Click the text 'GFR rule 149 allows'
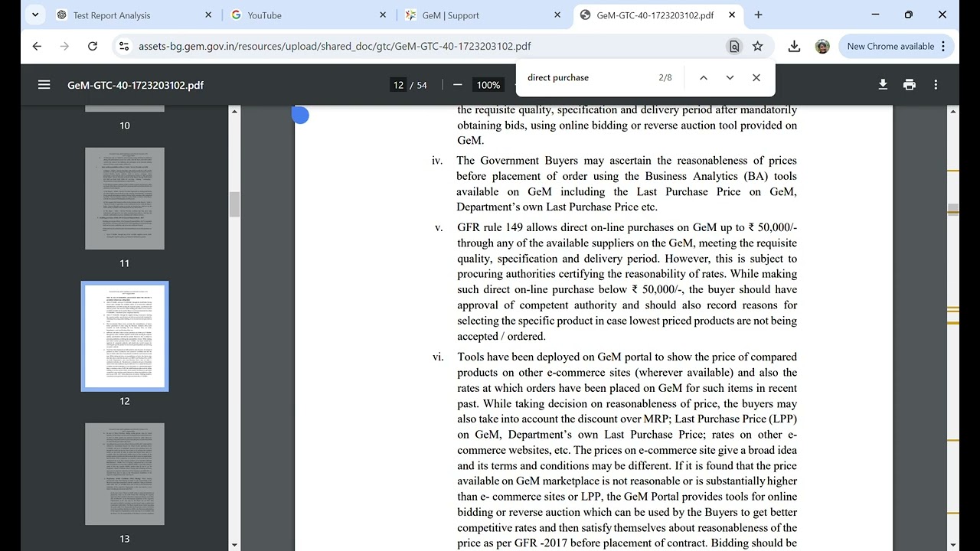 tap(508, 227)
